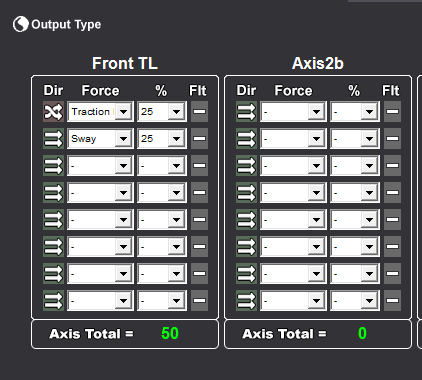Image resolution: width=422 pixels, height=380 pixels.
Task: Open percent dropdown in Axis2b first row
Action: click(x=355, y=112)
